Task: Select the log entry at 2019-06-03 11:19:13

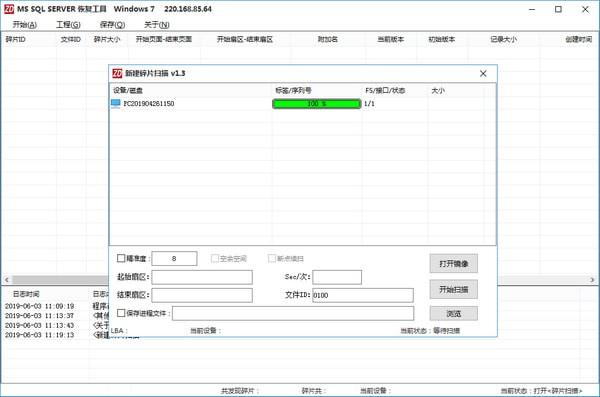Action: click(39, 335)
